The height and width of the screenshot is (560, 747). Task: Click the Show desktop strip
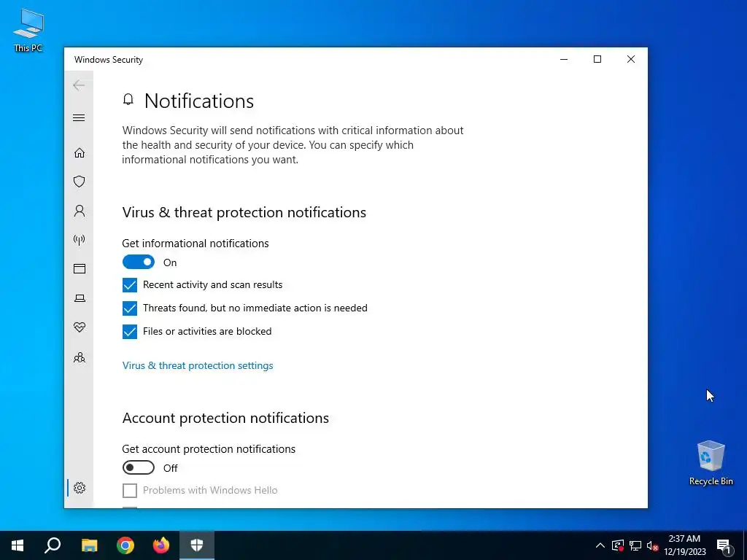745,545
